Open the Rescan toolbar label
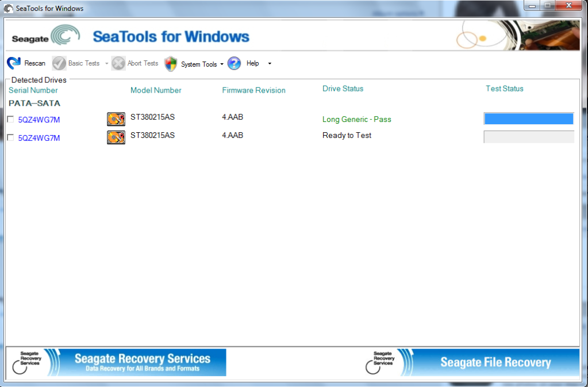The width and height of the screenshot is (588, 387). (x=35, y=63)
